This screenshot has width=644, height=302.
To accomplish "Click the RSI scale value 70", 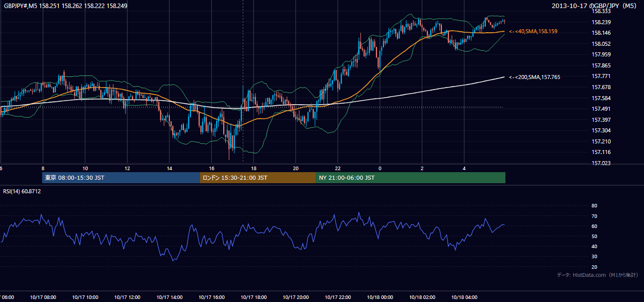I will pos(594,216).
